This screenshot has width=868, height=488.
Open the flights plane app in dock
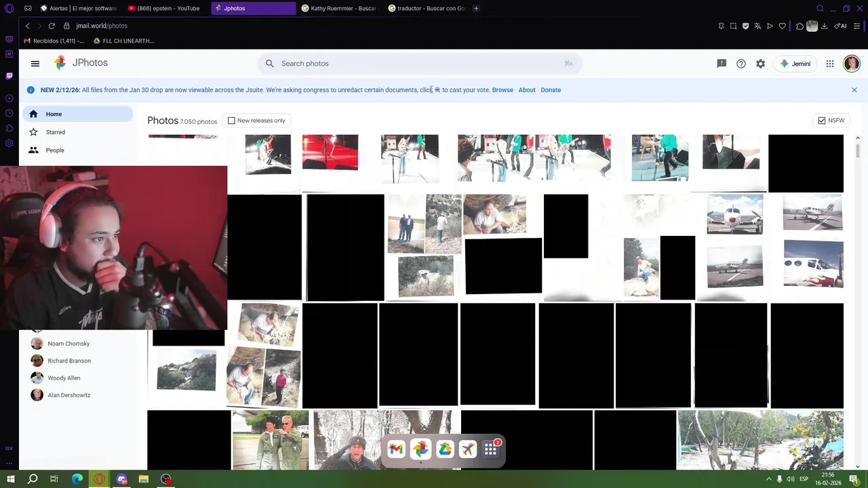click(468, 449)
